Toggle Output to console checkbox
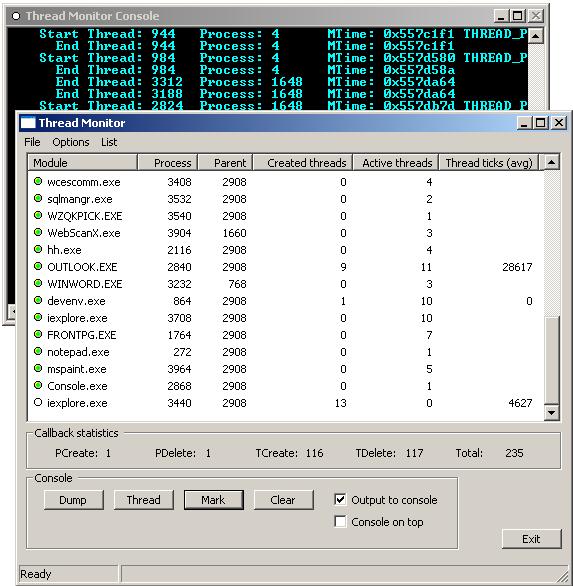 coord(340,500)
